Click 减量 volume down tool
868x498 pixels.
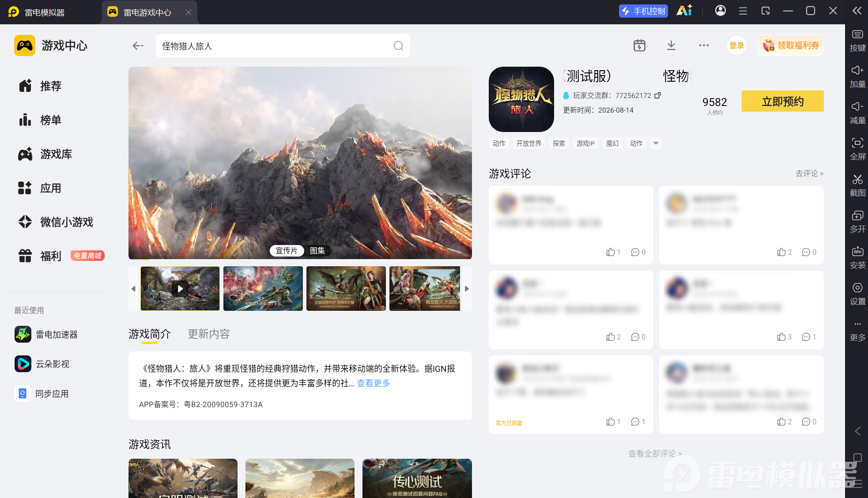tap(857, 113)
